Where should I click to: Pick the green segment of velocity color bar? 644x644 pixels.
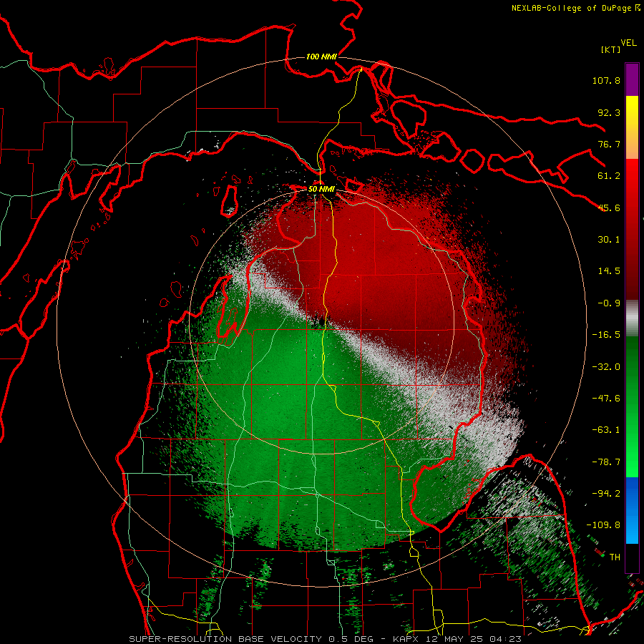[x=632, y=406]
